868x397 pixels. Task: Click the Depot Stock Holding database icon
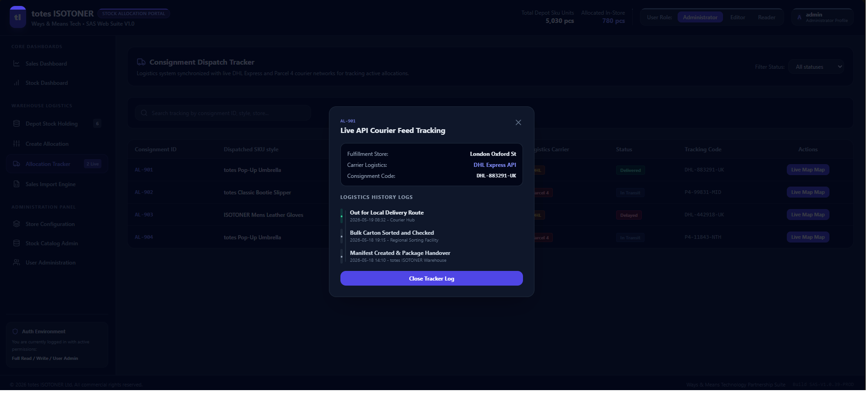(17, 124)
